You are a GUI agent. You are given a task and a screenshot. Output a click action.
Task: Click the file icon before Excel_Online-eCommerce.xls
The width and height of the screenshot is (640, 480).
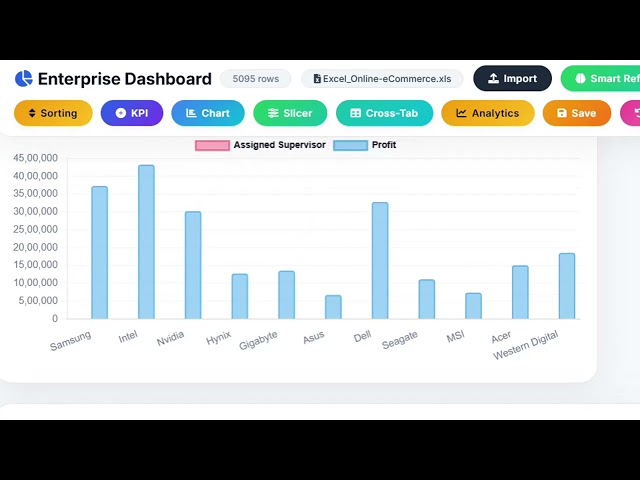pos(317,79)
